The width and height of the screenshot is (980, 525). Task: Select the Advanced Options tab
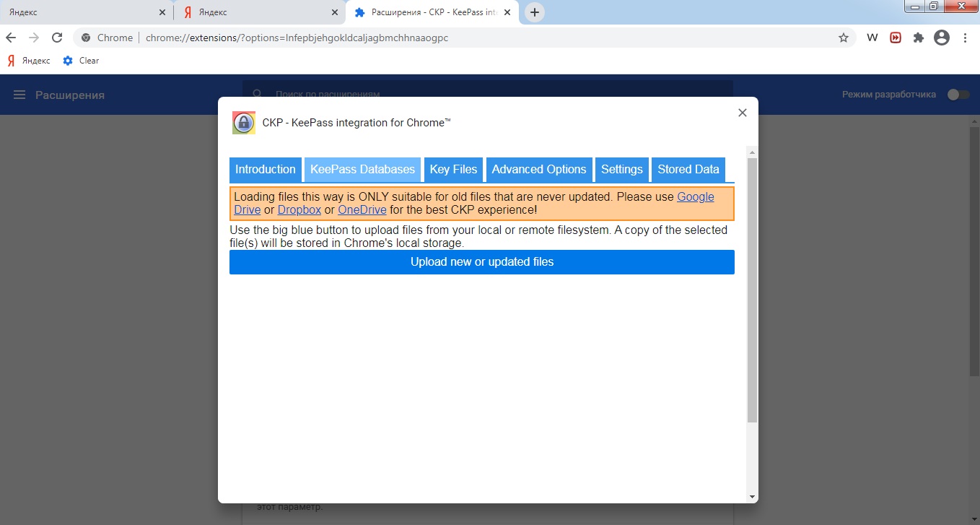coord(539,170)
